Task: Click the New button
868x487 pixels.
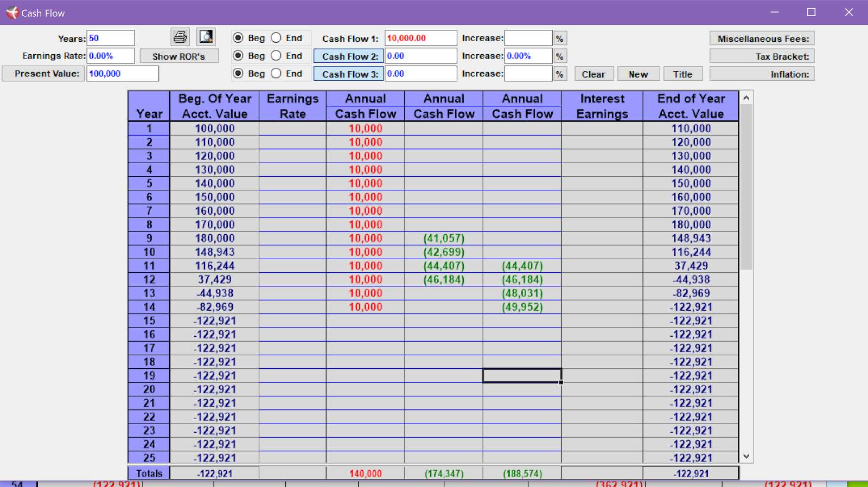Action: pyautogui.click(x=639, y=74)
